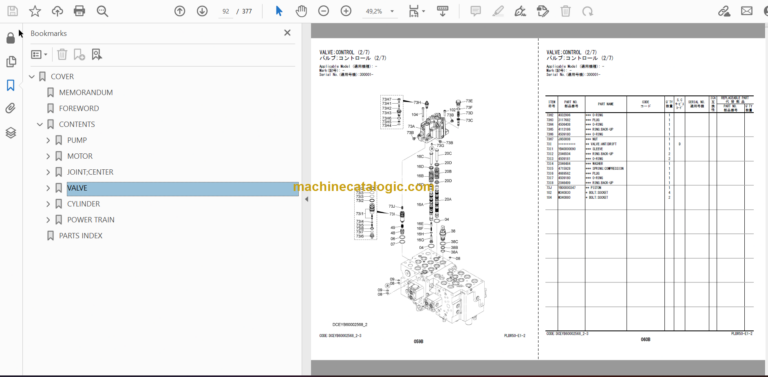Screen dimensions: 768x377
Task: Click the security lock sidebar icon
Action: pyautogui.click(x=10, y=38)
